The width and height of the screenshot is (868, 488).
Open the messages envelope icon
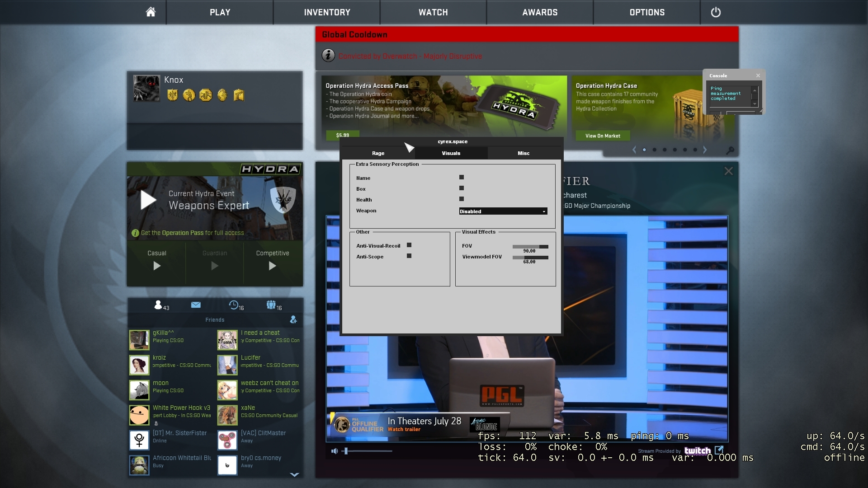pos(196,305)
